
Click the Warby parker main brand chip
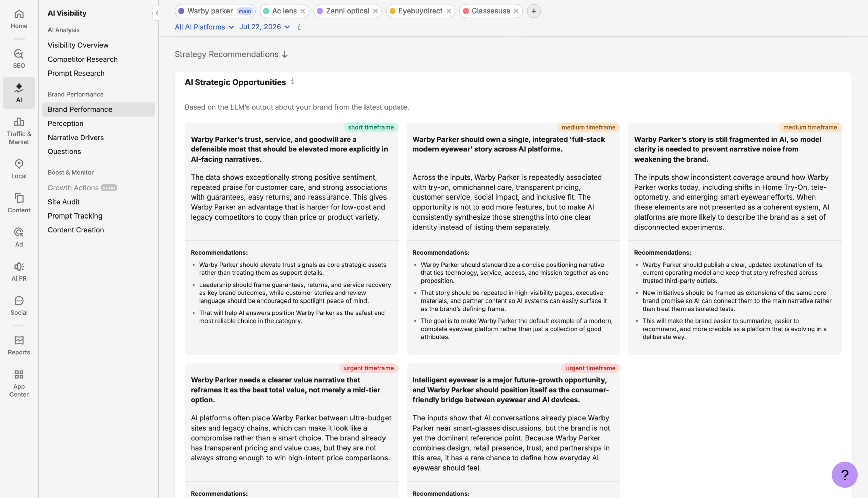(215, 11)
